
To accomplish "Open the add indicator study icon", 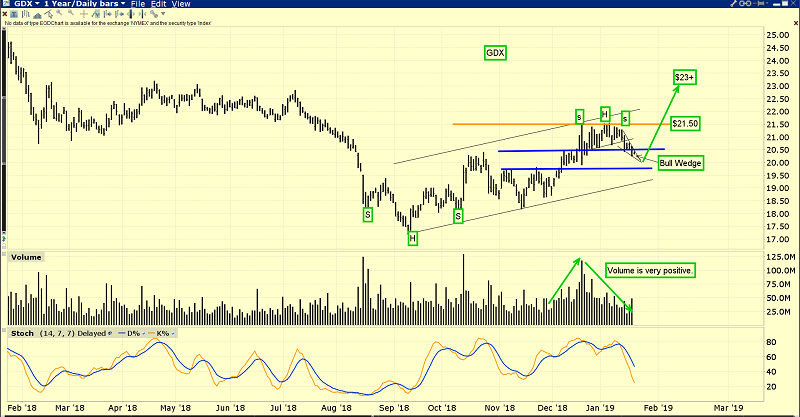I will (95, 14).
